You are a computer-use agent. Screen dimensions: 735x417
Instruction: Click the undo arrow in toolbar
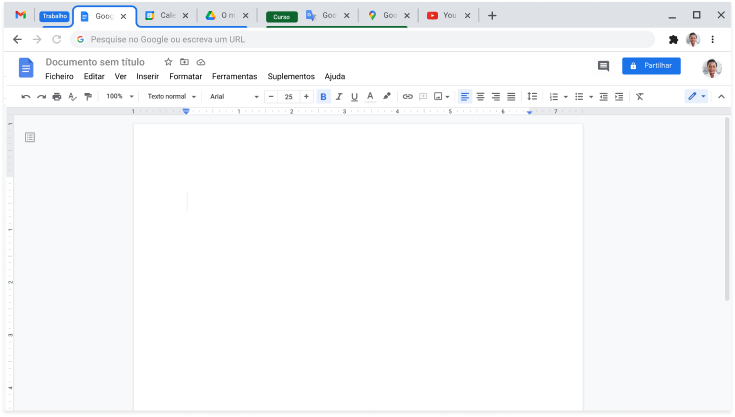coord(26,97)
